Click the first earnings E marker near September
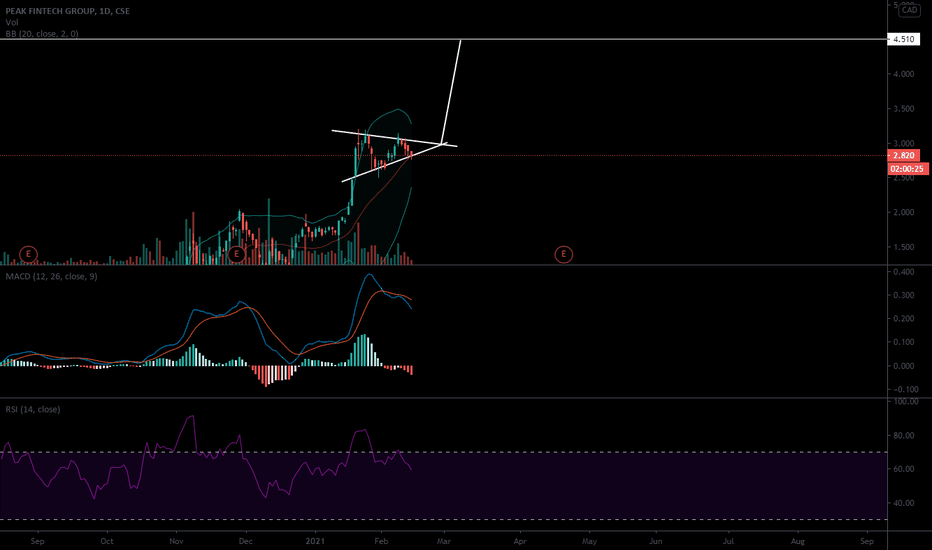Screen dimensions: 932x550 click(28, 254)
